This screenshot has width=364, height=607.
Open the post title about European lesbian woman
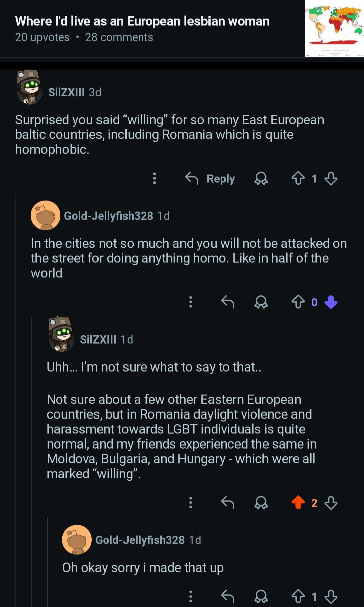(x=142, y=21)
